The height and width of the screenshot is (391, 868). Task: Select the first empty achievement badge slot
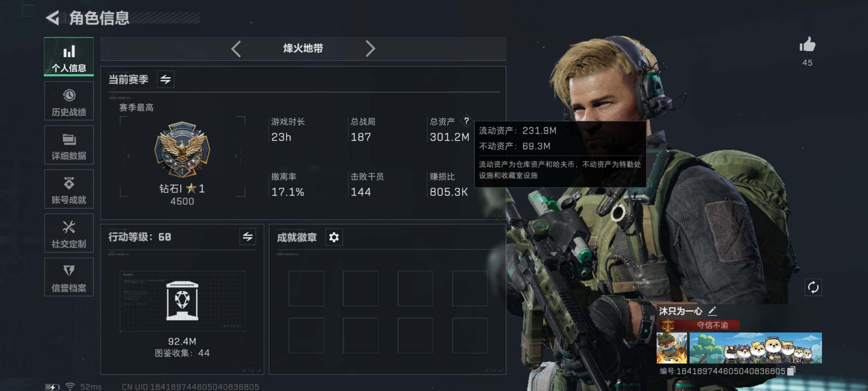tap(306, 288)
